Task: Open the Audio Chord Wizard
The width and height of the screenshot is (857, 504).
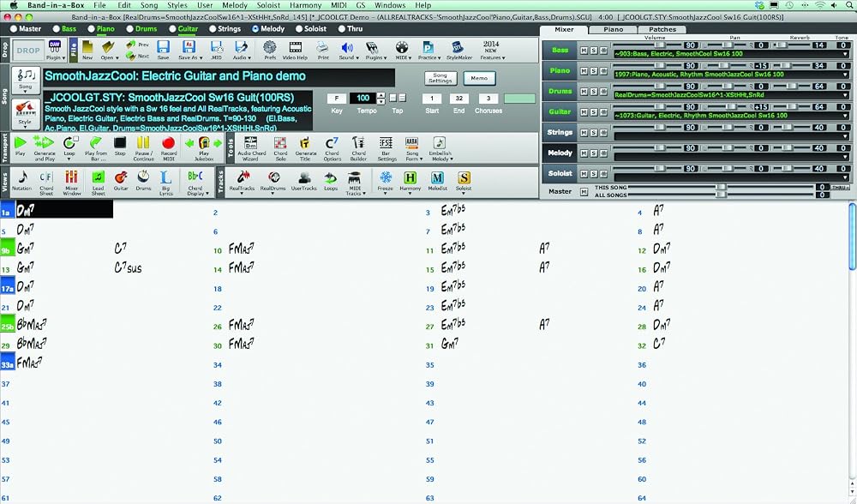Action: click(251, 148)
